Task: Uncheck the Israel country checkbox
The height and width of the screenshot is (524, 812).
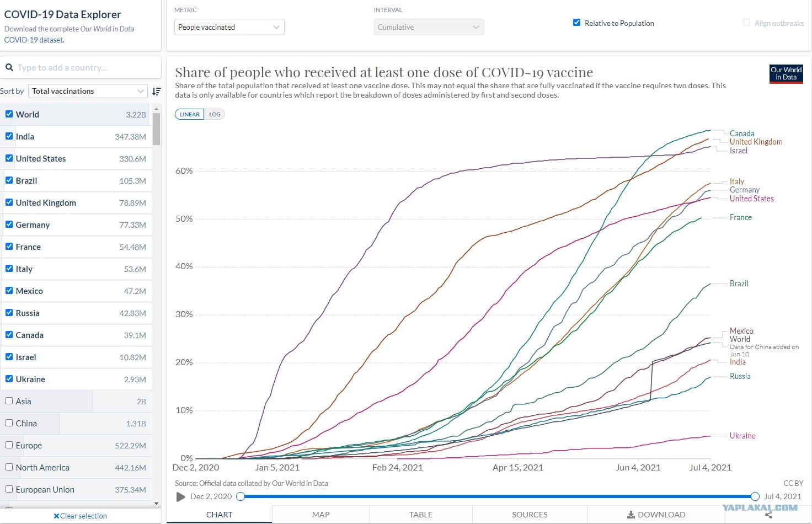Action: [9, 356]
